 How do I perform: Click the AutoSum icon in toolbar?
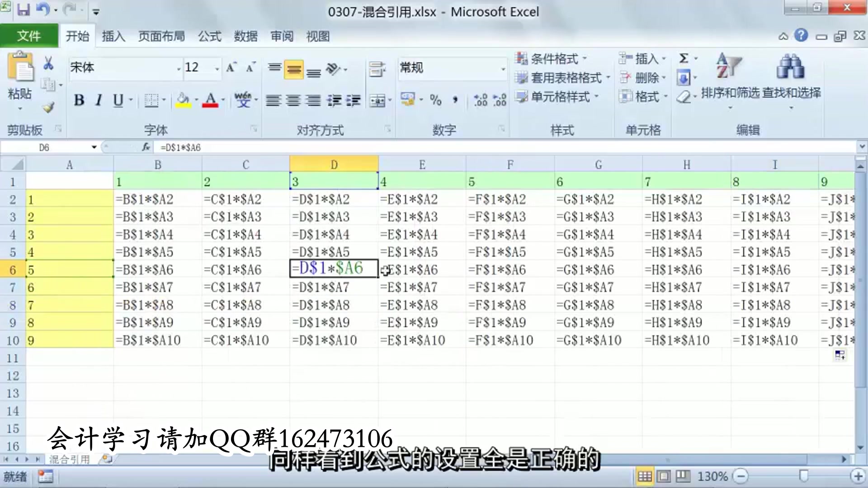point(684,58)
